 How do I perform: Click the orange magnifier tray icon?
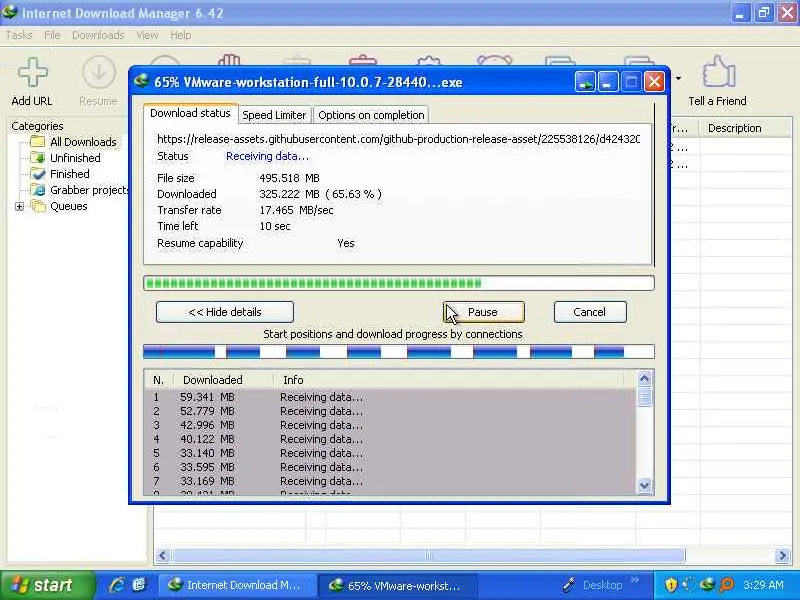(726, 585)
